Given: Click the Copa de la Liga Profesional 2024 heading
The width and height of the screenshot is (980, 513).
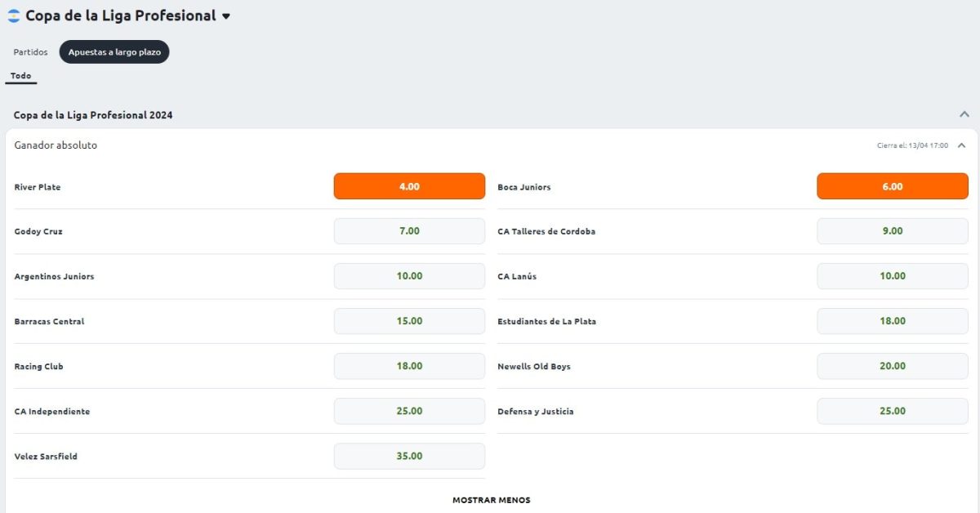Looking at the screenshot, I should point(93,115).
